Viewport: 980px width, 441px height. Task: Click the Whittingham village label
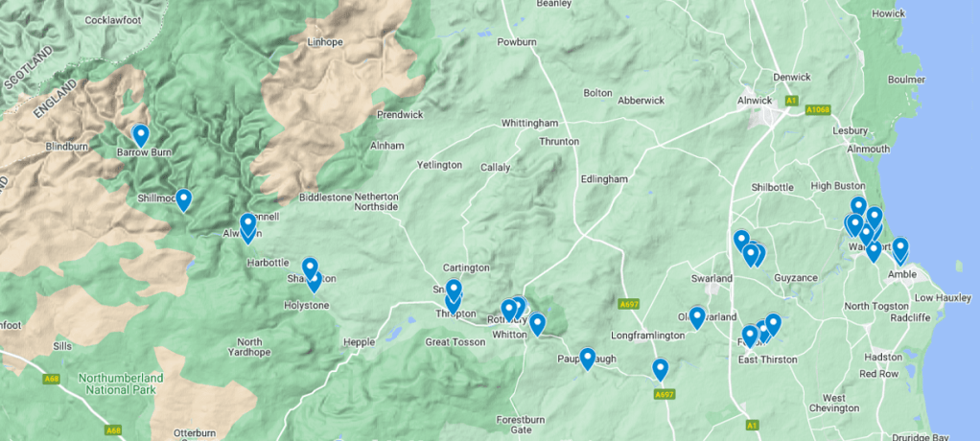click(529, 124)
